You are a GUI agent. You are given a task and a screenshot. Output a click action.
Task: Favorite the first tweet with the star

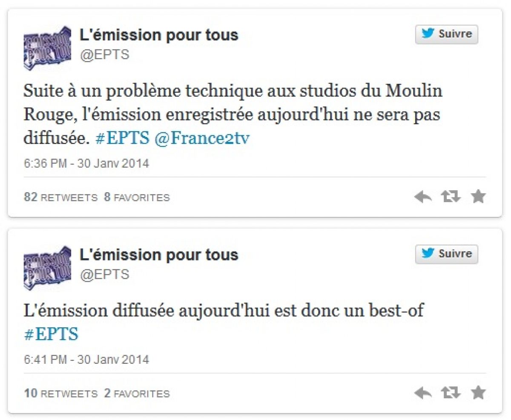pos(478,197)
